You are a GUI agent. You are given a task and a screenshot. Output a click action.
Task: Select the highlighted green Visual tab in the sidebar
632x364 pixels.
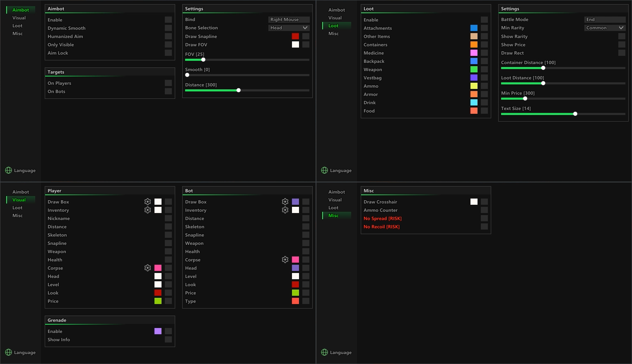pyautogui.click(x=19, y=200)
